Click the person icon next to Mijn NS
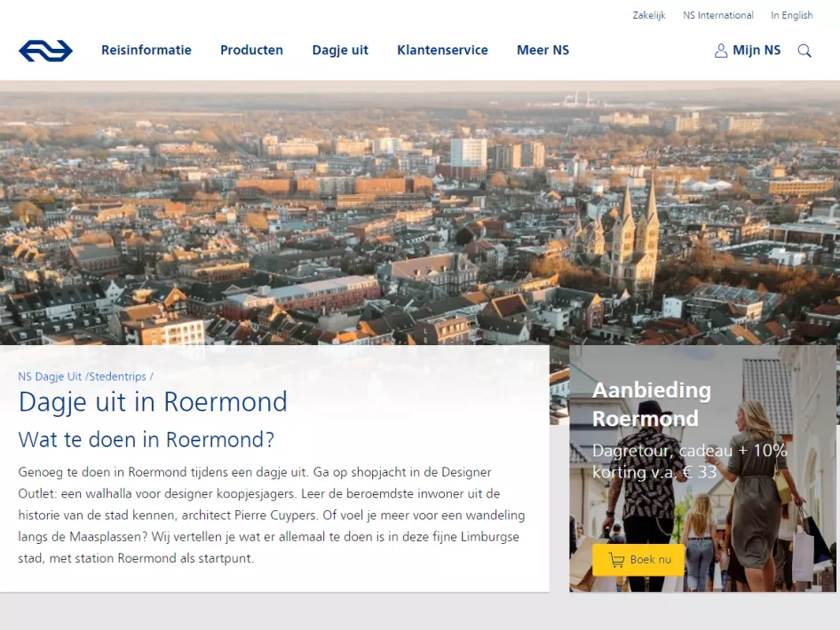 pyautogui.click(x=719, y=51)
